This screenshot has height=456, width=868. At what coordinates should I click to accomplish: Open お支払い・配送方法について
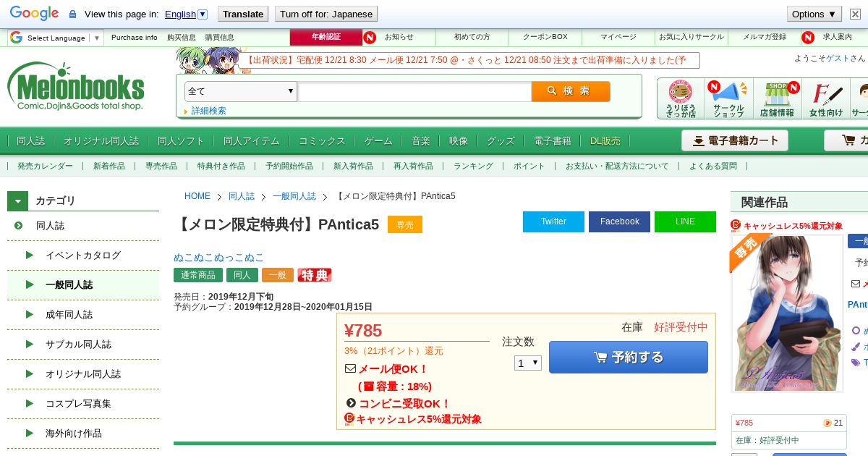[x=617, y=166]
